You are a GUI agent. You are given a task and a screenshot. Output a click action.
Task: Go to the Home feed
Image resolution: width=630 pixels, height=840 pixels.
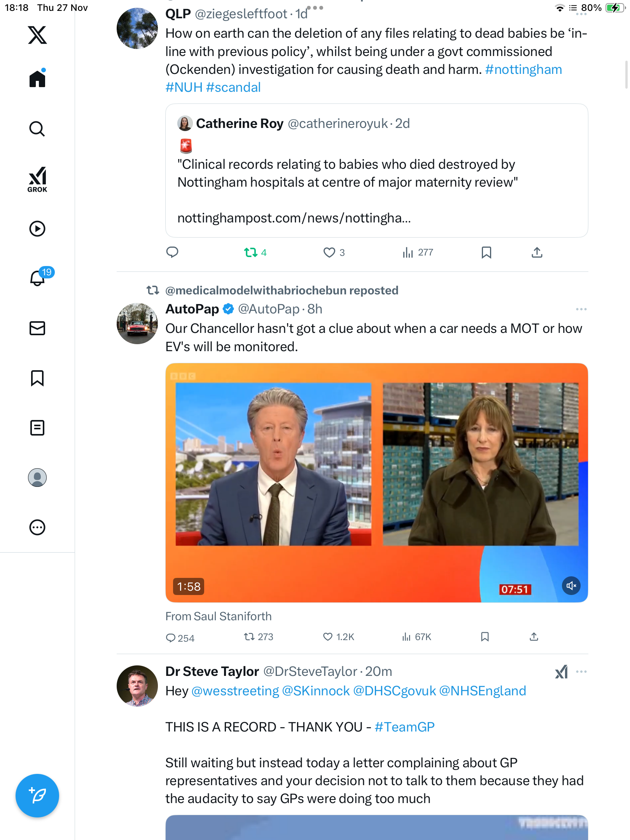point(37,79)
